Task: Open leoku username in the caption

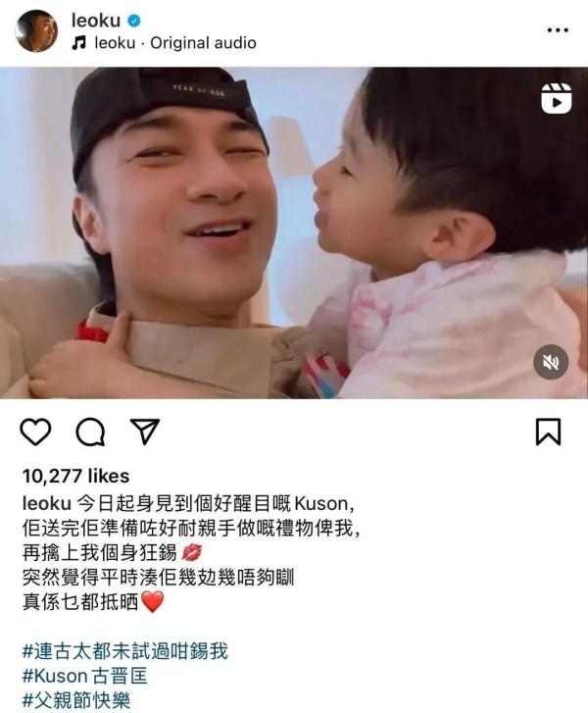Action: [x=47, y=503]
